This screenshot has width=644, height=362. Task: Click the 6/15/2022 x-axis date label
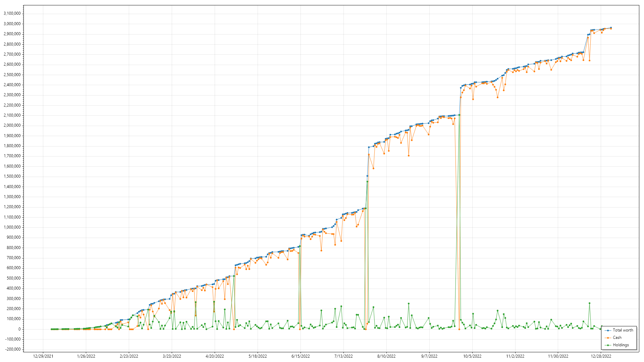pyautogui.click(x=301, y=356)
